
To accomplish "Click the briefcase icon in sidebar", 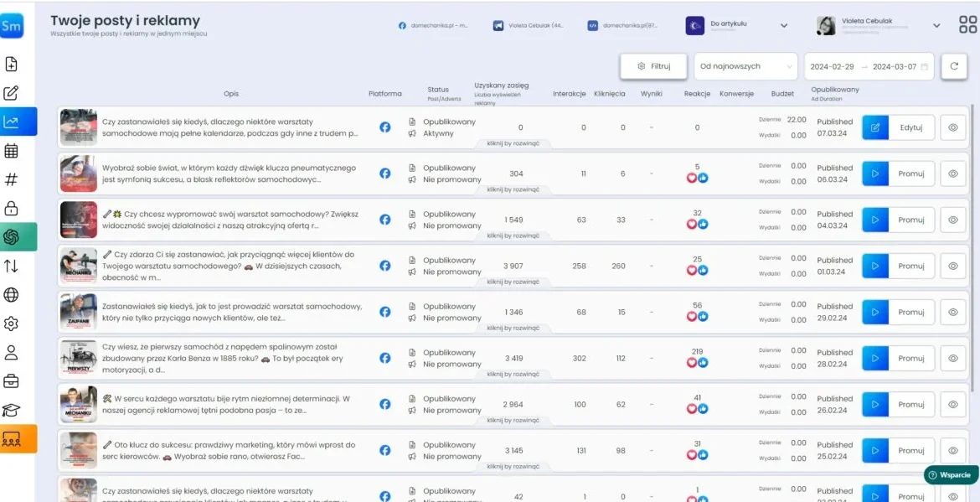I will tap(12, 381).
